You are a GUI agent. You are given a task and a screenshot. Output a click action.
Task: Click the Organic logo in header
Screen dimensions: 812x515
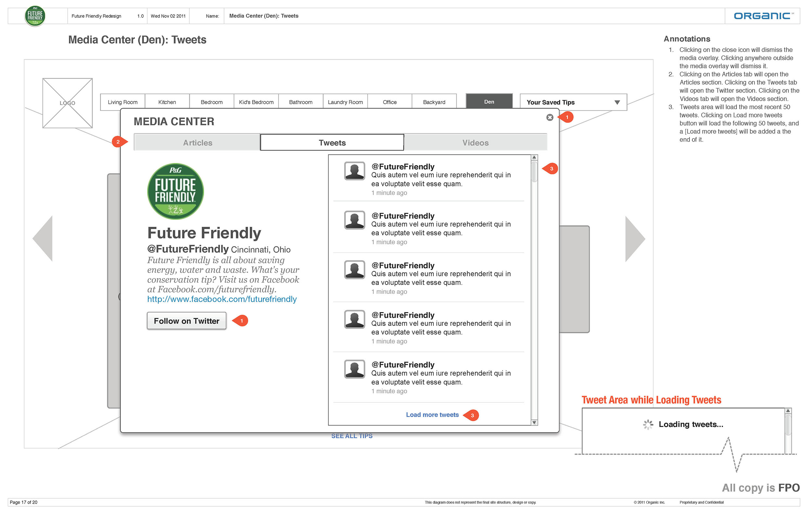coord(763,16)
